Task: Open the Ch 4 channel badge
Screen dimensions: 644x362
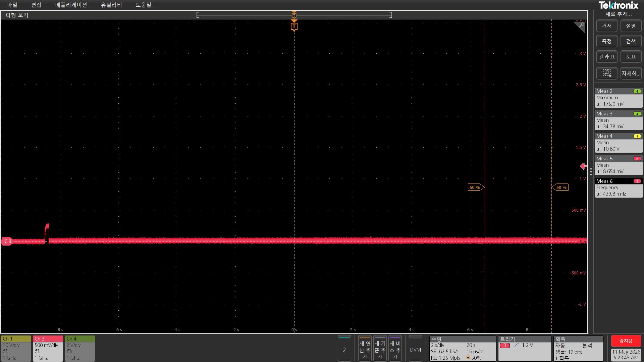Action: point(80,348)
